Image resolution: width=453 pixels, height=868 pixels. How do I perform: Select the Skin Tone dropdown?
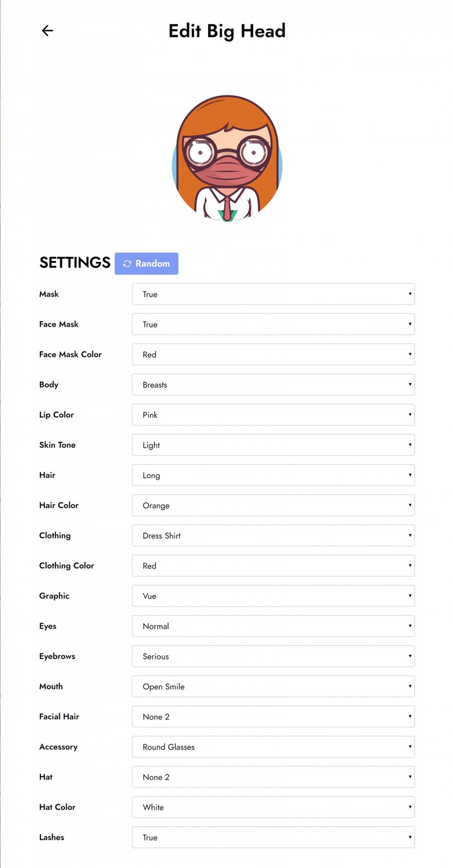tap(273, 445)
